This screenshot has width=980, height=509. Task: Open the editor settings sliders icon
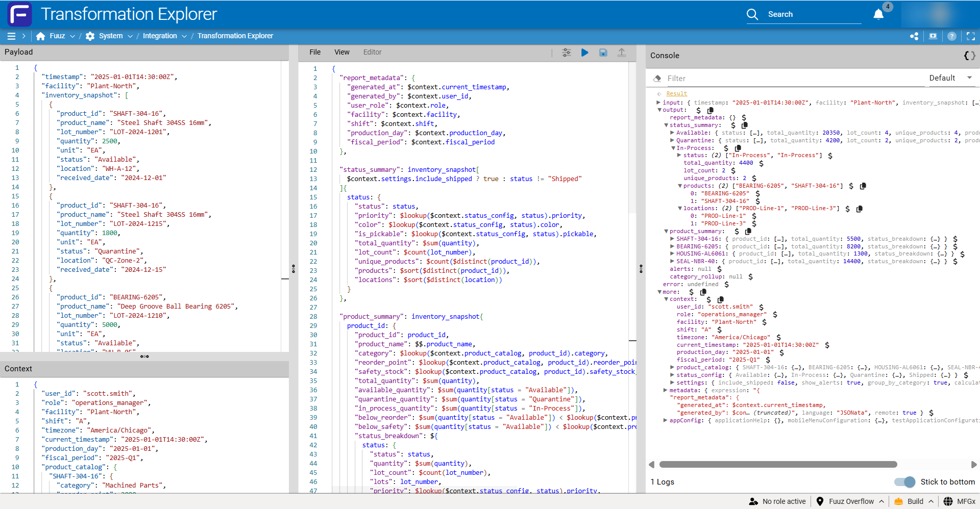[x=567, y=53]
